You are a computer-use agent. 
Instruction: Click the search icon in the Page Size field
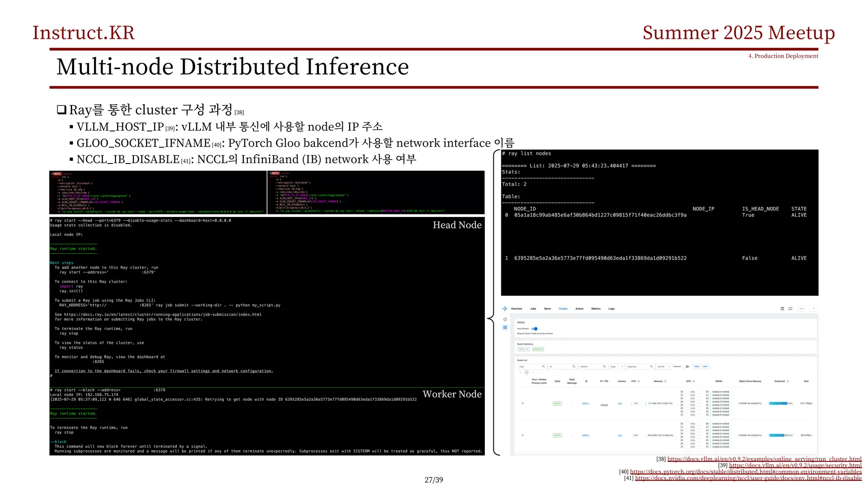(x=651, y=366)
